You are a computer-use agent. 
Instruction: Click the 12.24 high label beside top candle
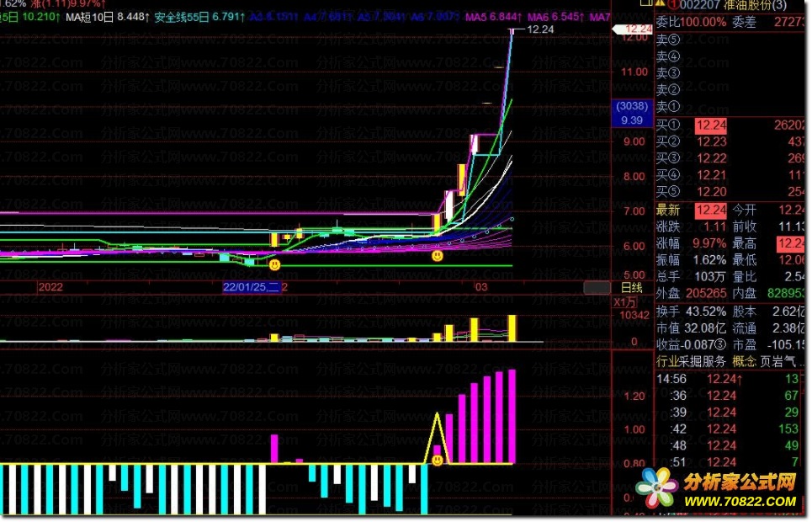(x=540, y=29)
